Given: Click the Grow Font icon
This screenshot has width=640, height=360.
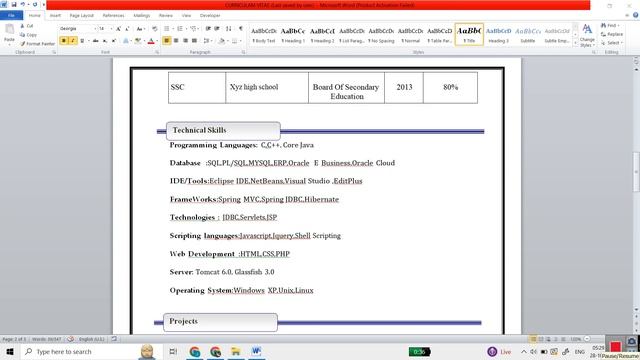Looking at the screenshot, I should coord(118,29).
